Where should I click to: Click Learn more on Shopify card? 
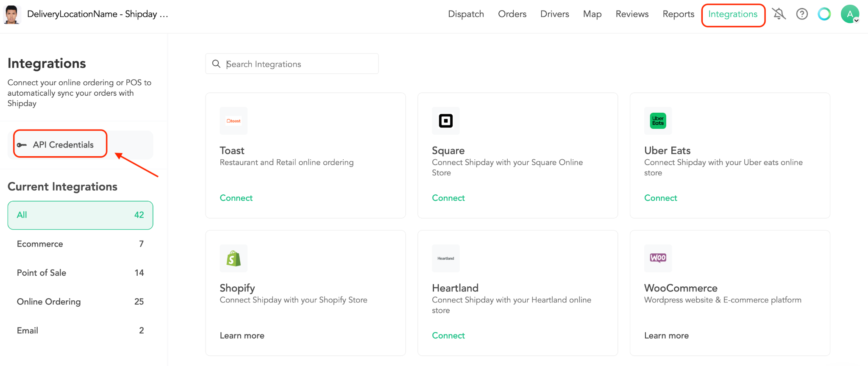pyautogui.click(x=242, y=335)
